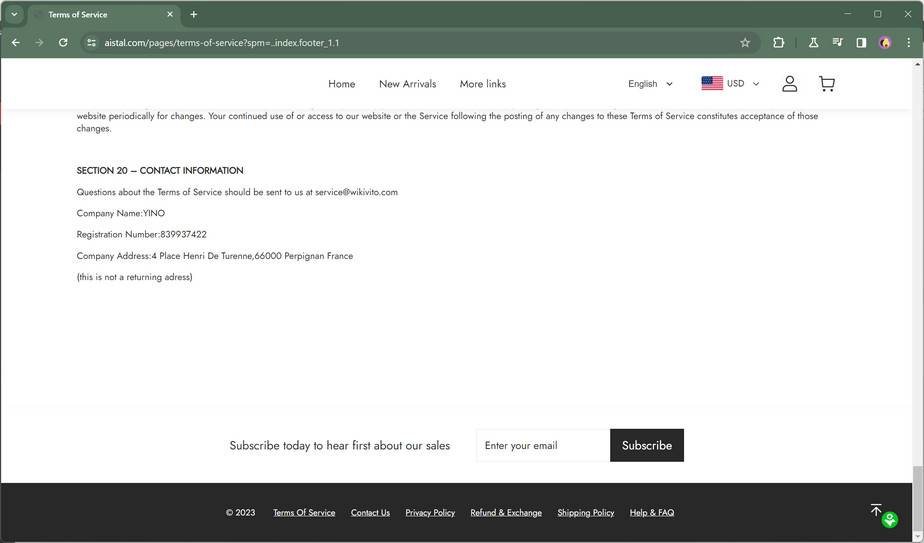This screenshot has height=543, width=924.
Task: Open Chrome Labs flask icon
Action: 813,42
